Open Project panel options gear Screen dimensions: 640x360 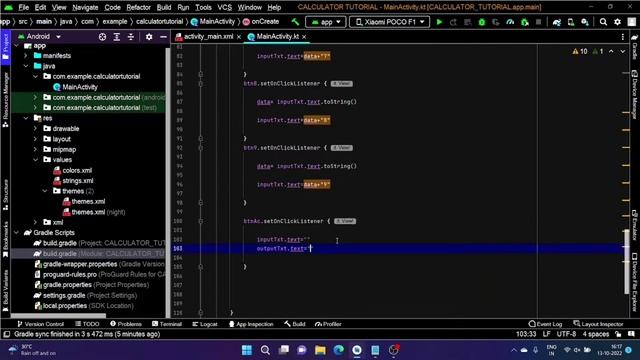point(149,37)
